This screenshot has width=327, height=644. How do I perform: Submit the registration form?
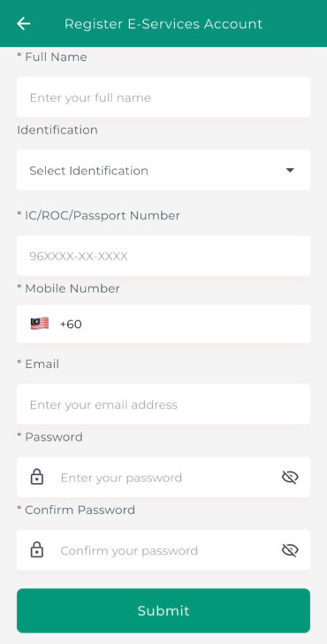(163, 610)
